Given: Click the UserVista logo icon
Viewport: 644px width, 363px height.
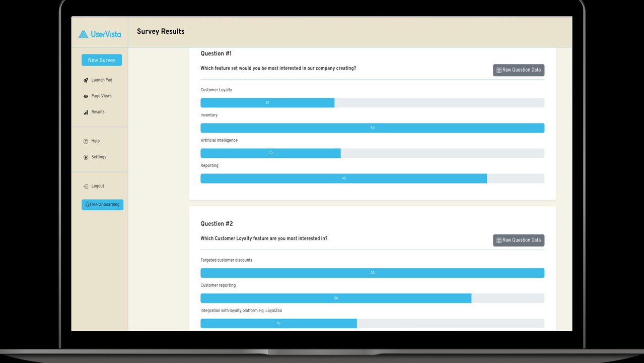Looking at the screenshot, I should click(x=83, y=34).
